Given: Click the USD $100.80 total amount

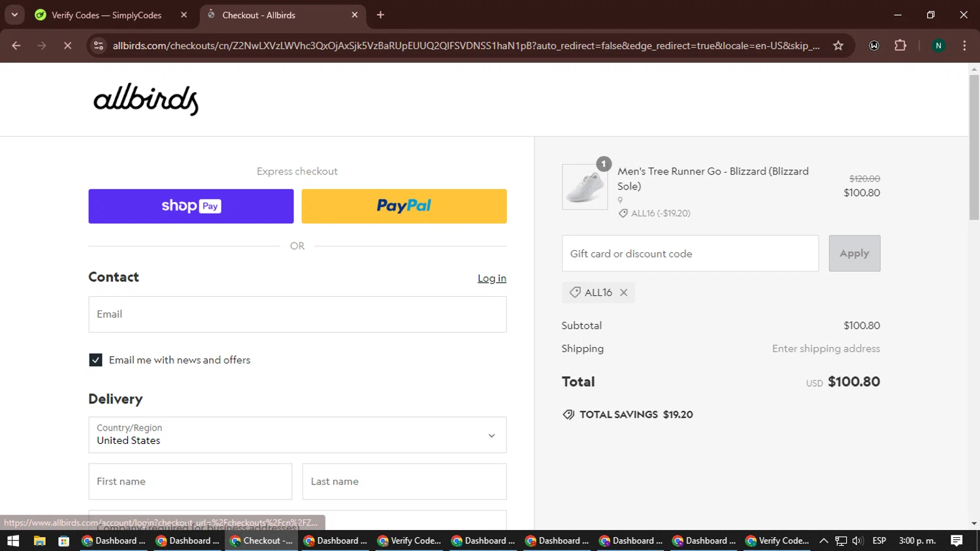Looking at the screenshot, I should click(x=843, y=382).
